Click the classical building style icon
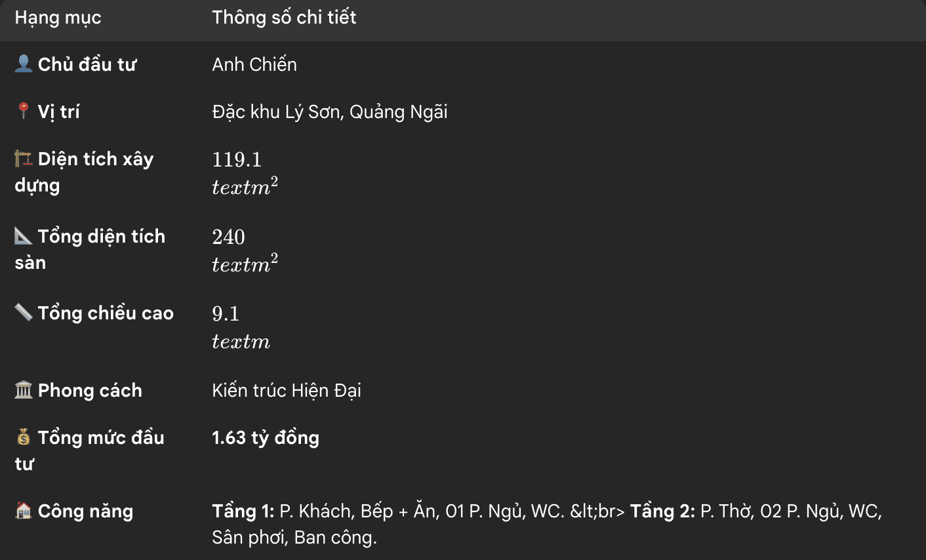 click(24, 390)
